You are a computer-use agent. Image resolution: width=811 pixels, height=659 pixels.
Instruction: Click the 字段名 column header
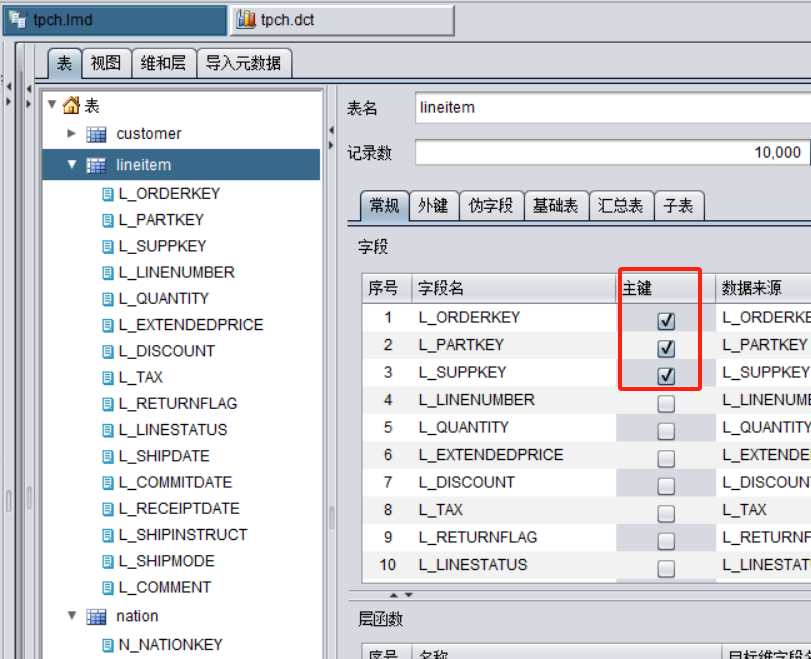514,288
